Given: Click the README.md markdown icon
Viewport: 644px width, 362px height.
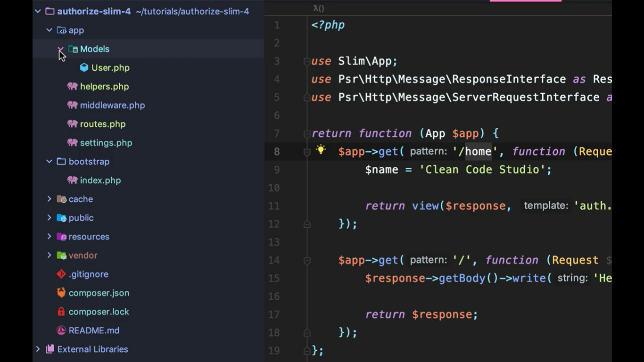Looking at the screenshot, I should pyautogui.click(x=61, y=330).
